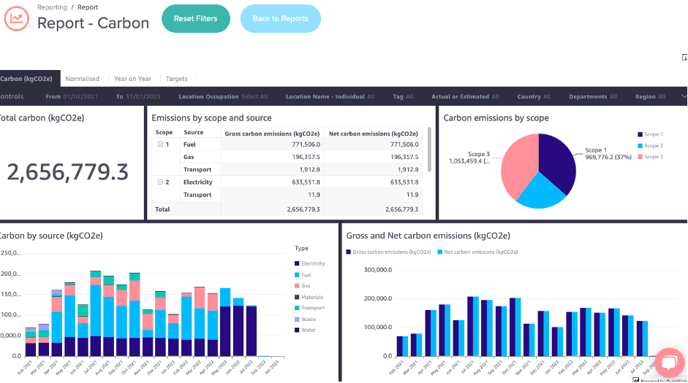Image resolution: width=688 pixels, height=383 pixels.
Task: Click the Reset Filters button
Action: click(x=196, y=18)
